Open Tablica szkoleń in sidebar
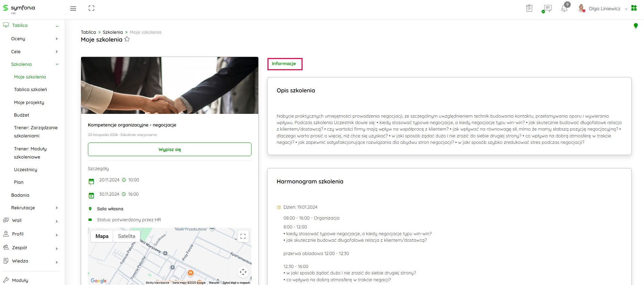 tap(30, 89)
